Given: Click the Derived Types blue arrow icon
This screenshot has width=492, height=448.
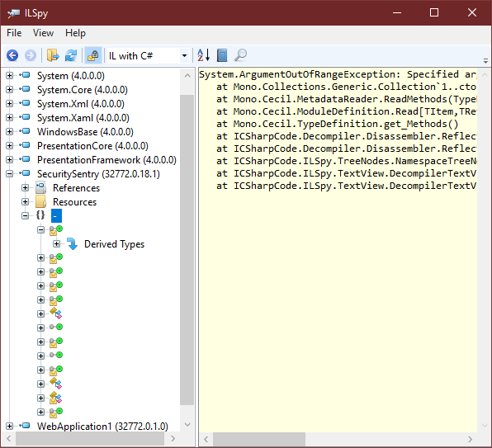Looking at the screenshot, I should pos(73,243).
